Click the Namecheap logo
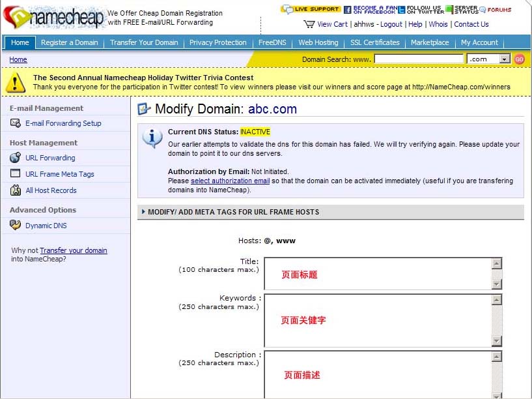 pyautogui.click(x=53, y=18)
